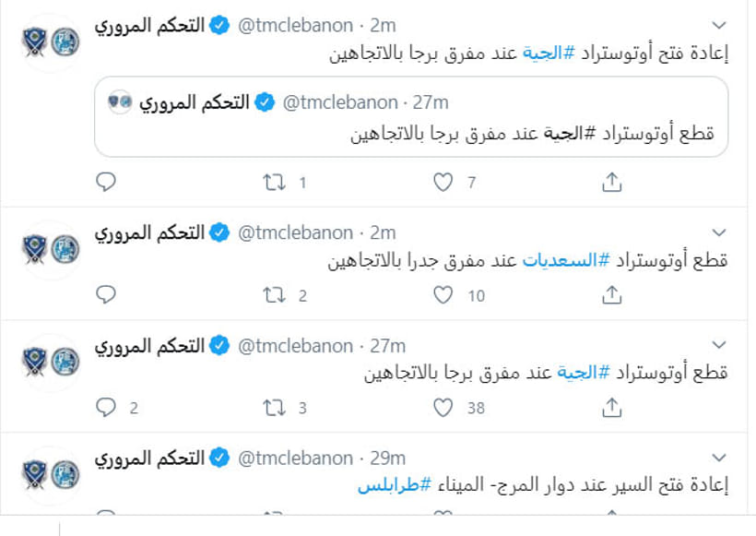This screenshot has height=536, width=756.
Task: Like the first tweet showing 7 likes
Action: click(x=443, y=183)
